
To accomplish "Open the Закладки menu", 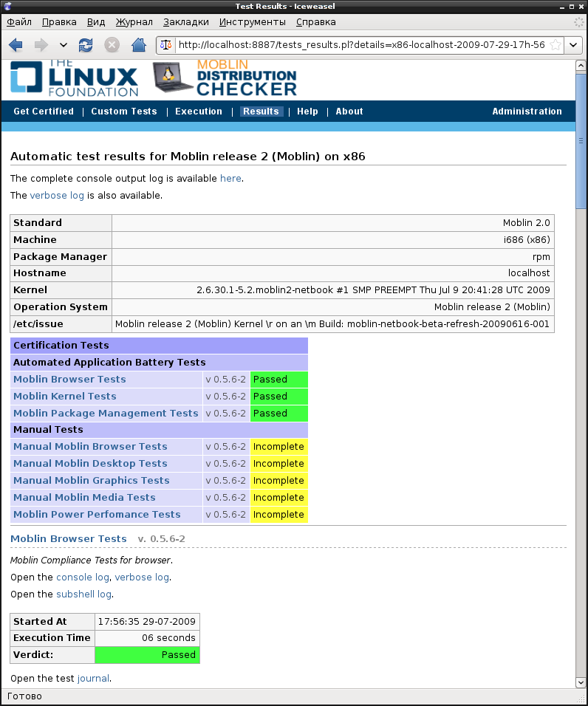I will coord(186,22).
